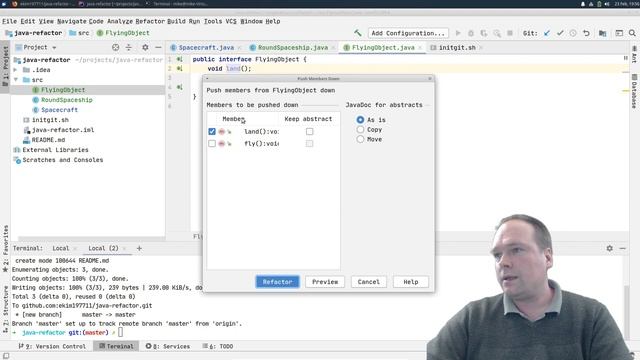Select External Libraries in project tree
This screenshot has height=360, width=640.
[55, 150]
